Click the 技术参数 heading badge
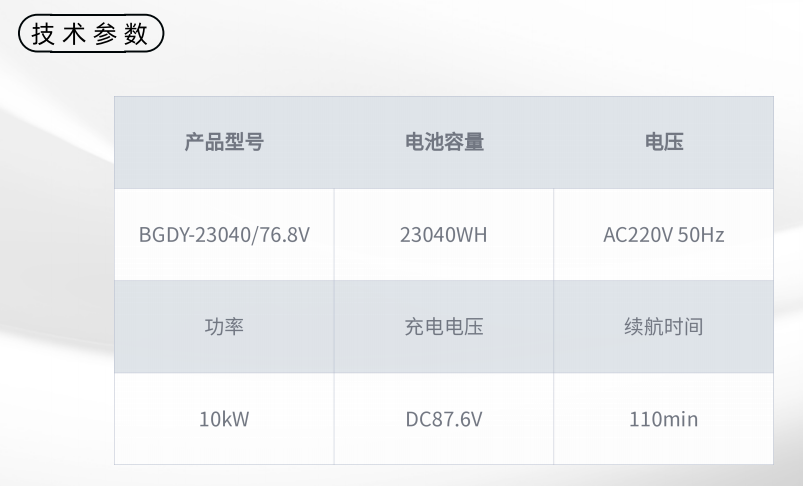This screenshot has height=486, width=803. pyautogui.click(x=91, y=34)
